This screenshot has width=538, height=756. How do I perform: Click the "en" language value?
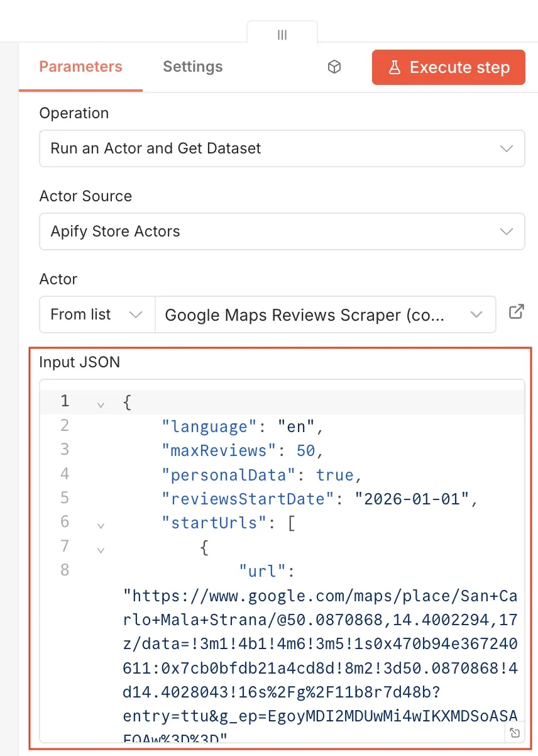(297, 427)
